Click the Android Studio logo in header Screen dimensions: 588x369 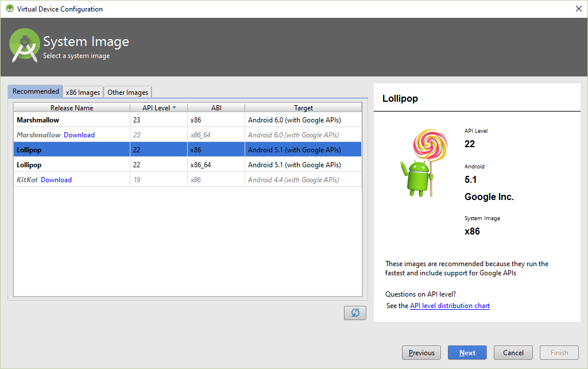tap(24, 45)
